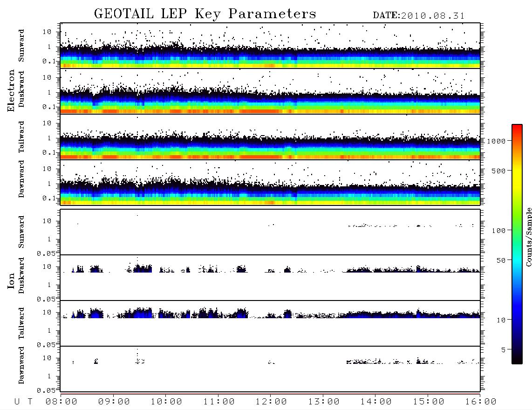Click the DATE:2010.08.31 label
Image resolution: width=532 pixels, height=410 pixels.
tap(419, 16)
